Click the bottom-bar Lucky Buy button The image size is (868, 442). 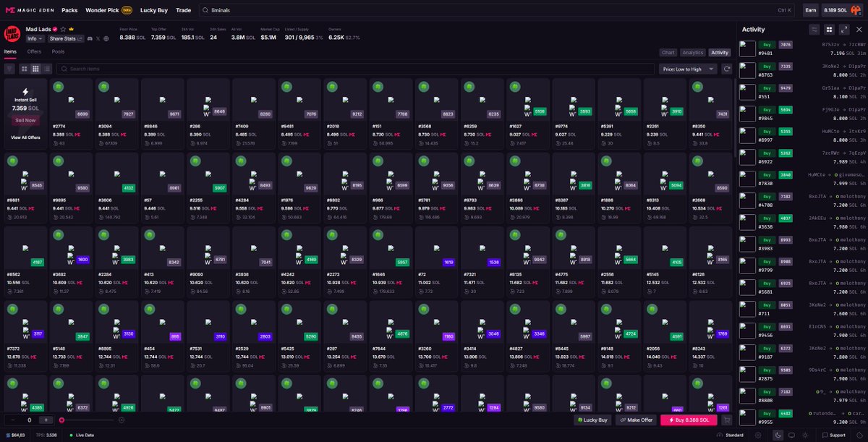click(592, 420)
